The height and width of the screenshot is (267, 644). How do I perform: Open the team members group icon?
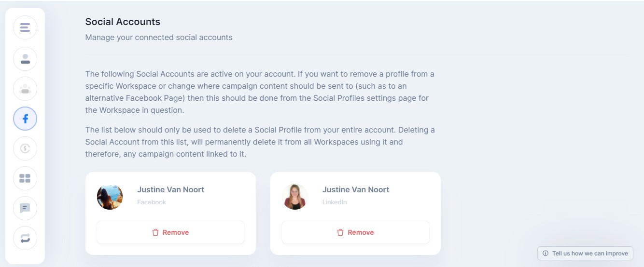click(25, 89)
